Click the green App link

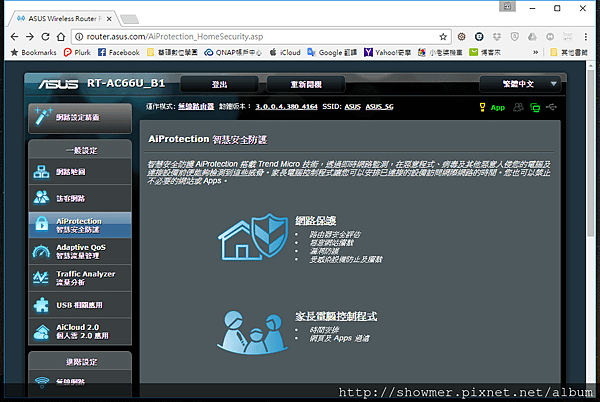(497, 107)
